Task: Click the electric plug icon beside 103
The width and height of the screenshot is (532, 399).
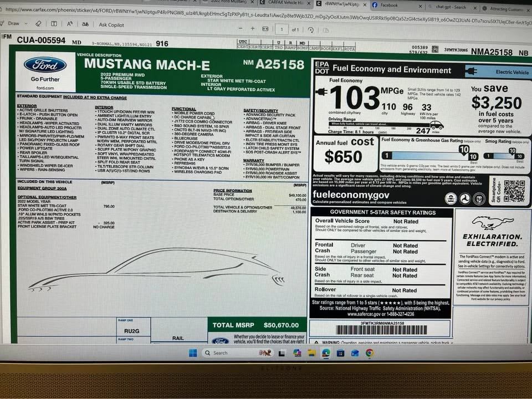Action: click(x=321, y=91)
